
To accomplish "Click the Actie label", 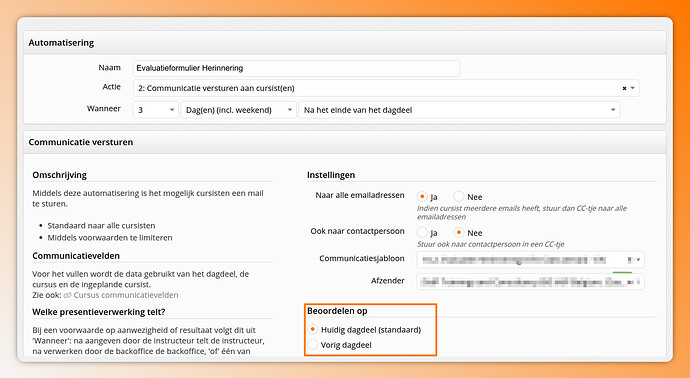I will coord(112,87).
